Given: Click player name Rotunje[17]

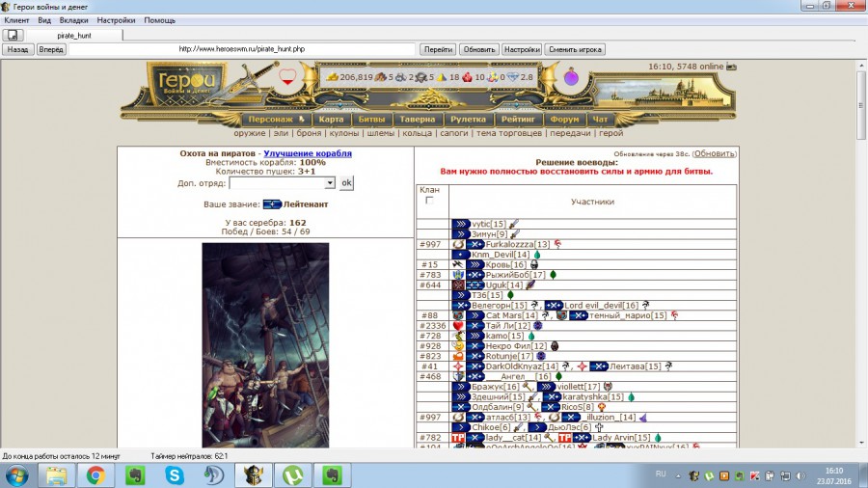Looking at the screenshot, I should 508,356.
